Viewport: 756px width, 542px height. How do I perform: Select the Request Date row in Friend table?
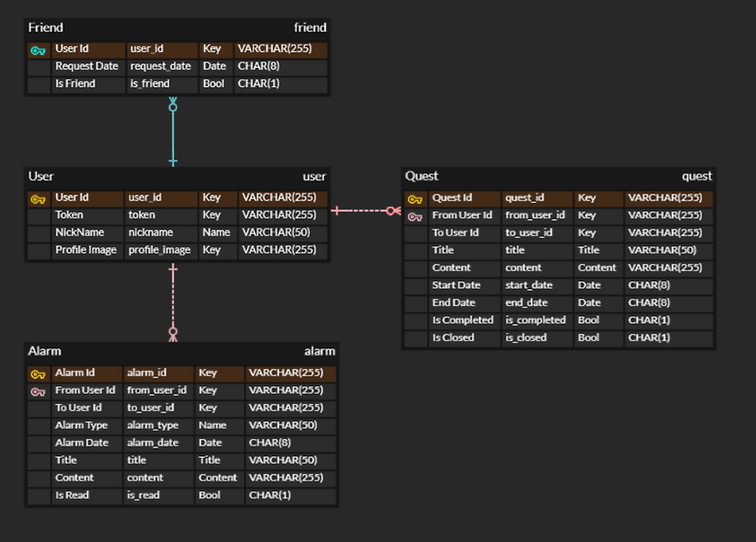pyautogui.click(x=178, y=66)
